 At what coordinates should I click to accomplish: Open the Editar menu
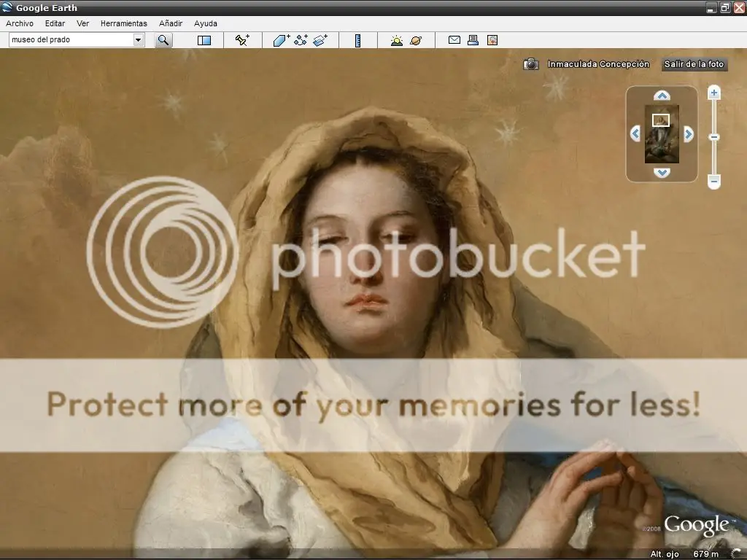55,23
